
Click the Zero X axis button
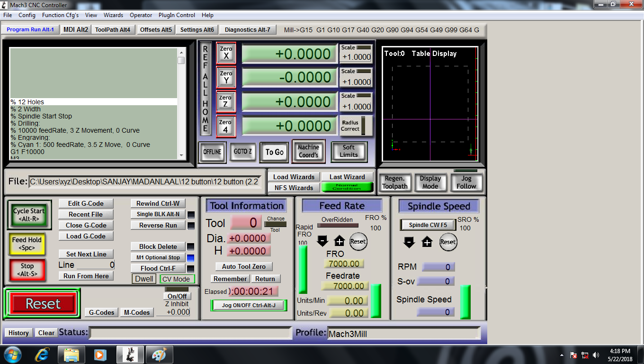point(226,53)
